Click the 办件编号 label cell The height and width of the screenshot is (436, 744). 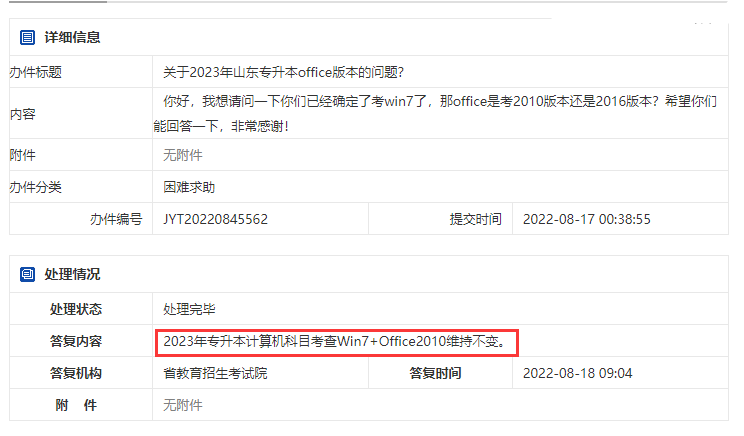click(81, 219)
